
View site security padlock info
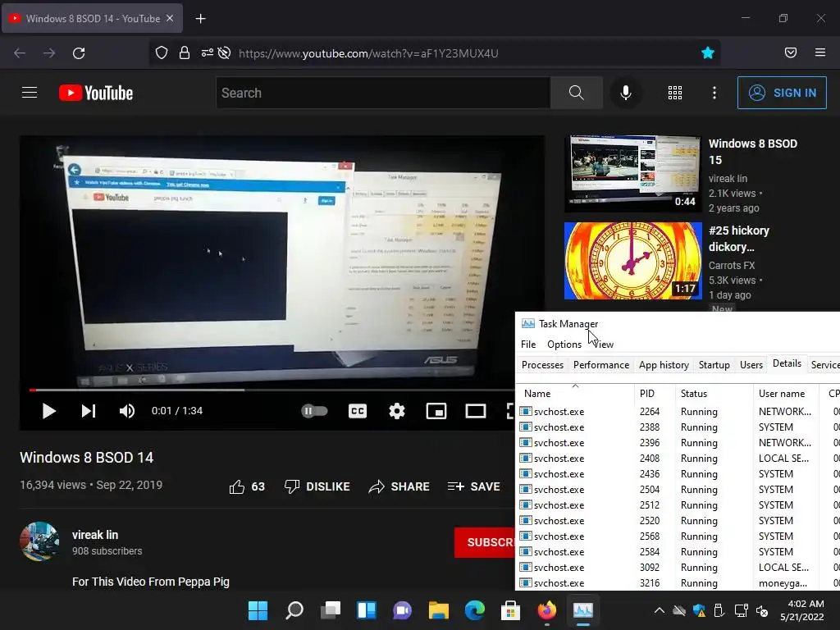(x=185, y=53)
